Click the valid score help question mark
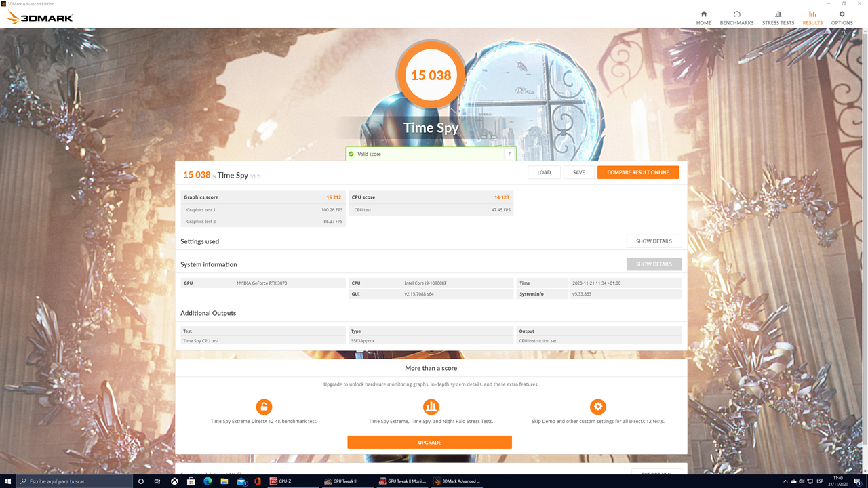This screenshot has width=868, height=488. click(x=509, y=154)
